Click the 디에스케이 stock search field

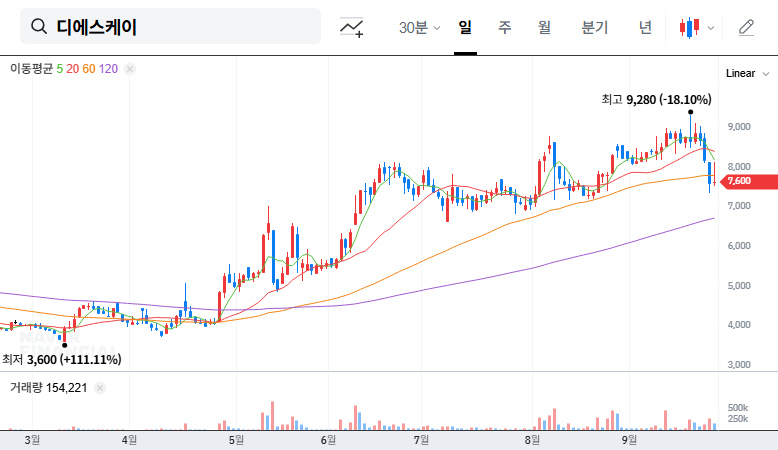coord(170,26)
